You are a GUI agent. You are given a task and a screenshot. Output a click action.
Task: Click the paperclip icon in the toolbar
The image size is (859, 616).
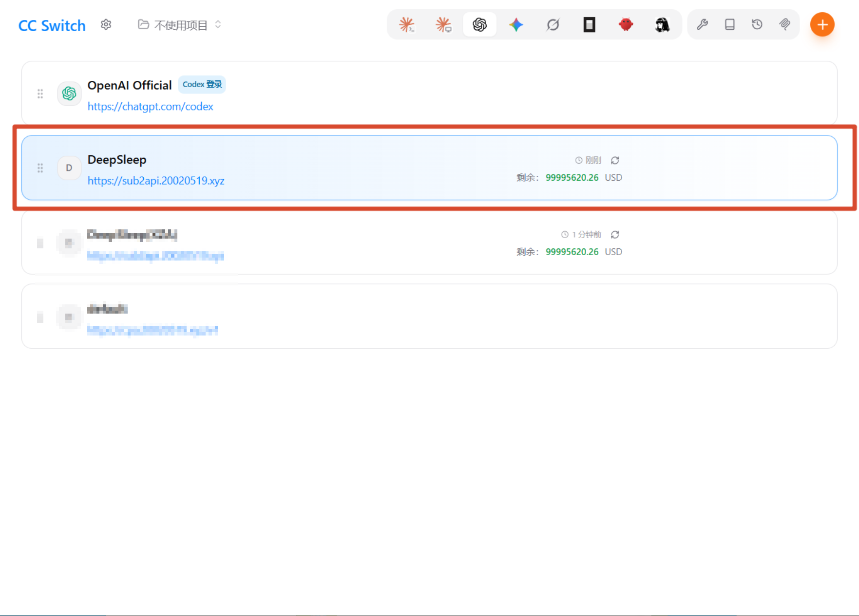[784, 24]
